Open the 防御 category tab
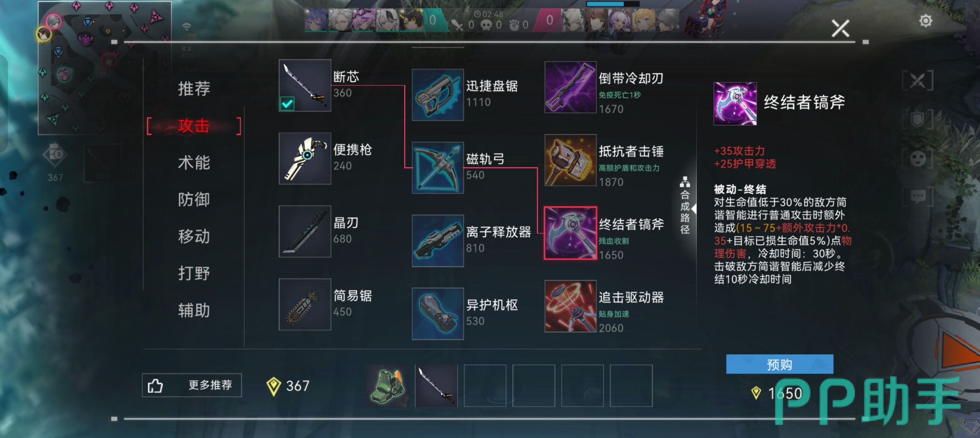 [x=194, y=199]
